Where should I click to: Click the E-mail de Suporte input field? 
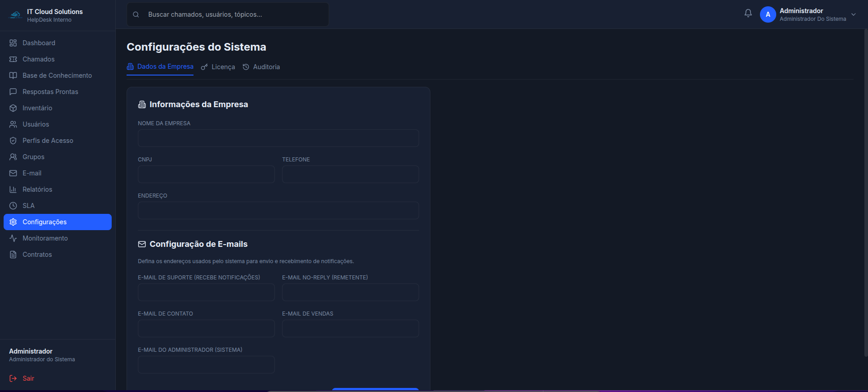206,293
